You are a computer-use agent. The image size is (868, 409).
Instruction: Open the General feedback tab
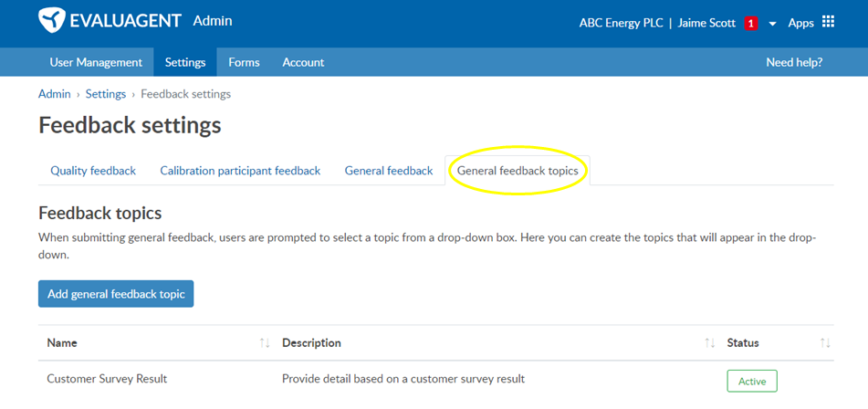tap(389, 171)
